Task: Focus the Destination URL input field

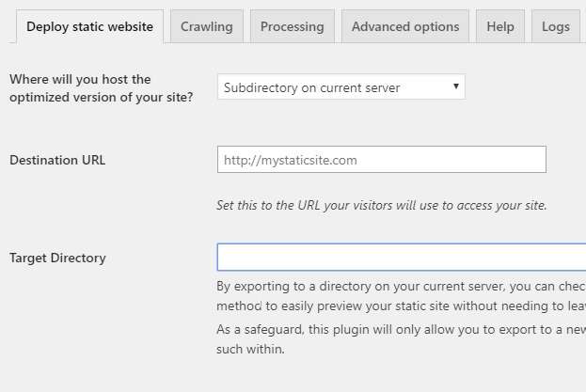Action: (381, 160)
